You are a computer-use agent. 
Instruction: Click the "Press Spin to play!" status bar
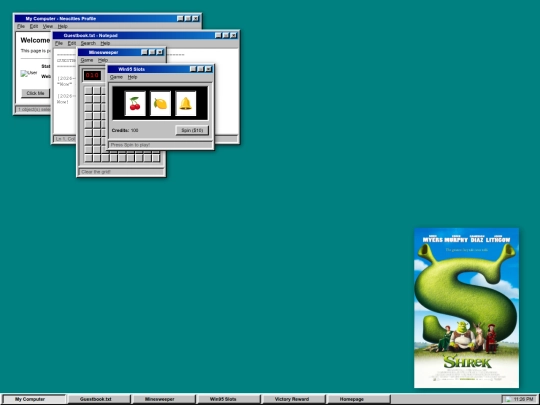(x=160, y=145)
